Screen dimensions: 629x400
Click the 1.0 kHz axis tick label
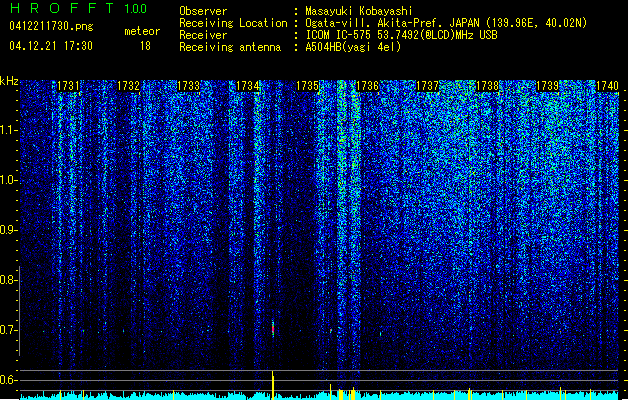coord(8,180)
